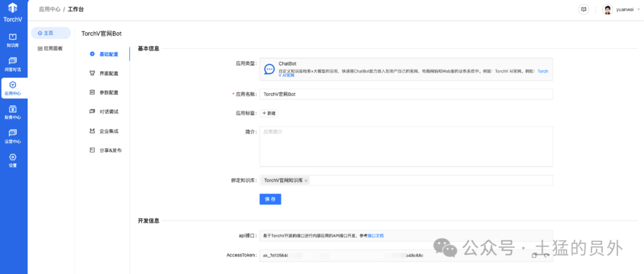Screen dimensions: 644x274
Task: Remove TorchV官网知识库 tag with x
Action: tap(306, 180)
